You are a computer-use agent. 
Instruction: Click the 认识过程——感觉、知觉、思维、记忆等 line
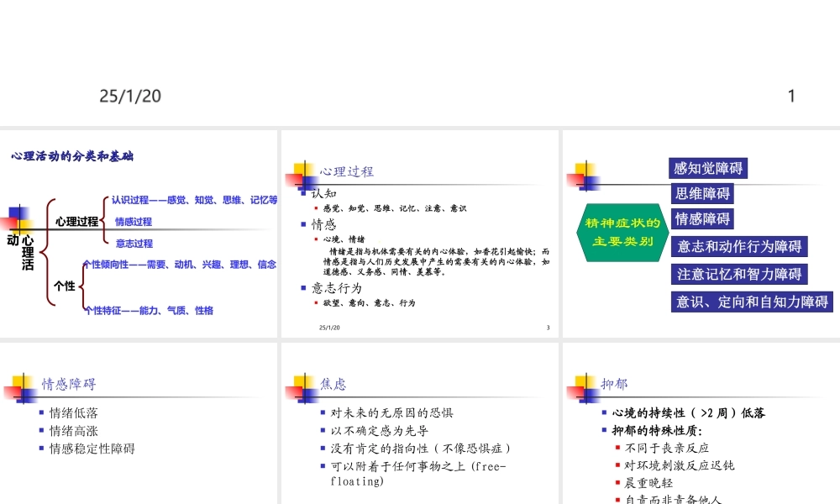tap(195, 200)
